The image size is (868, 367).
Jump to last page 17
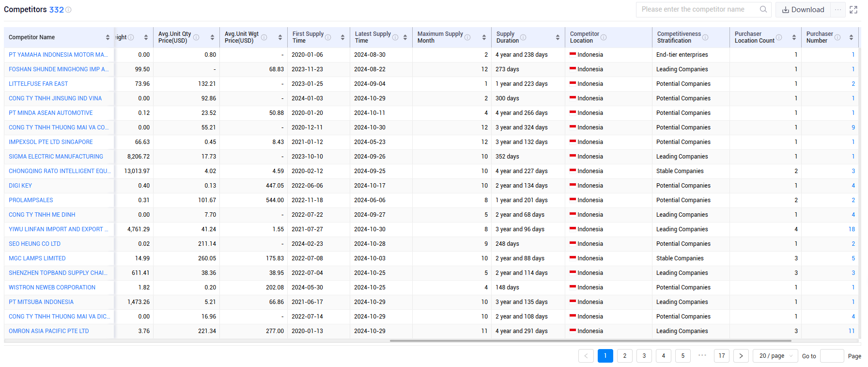(x=722, y=356)
